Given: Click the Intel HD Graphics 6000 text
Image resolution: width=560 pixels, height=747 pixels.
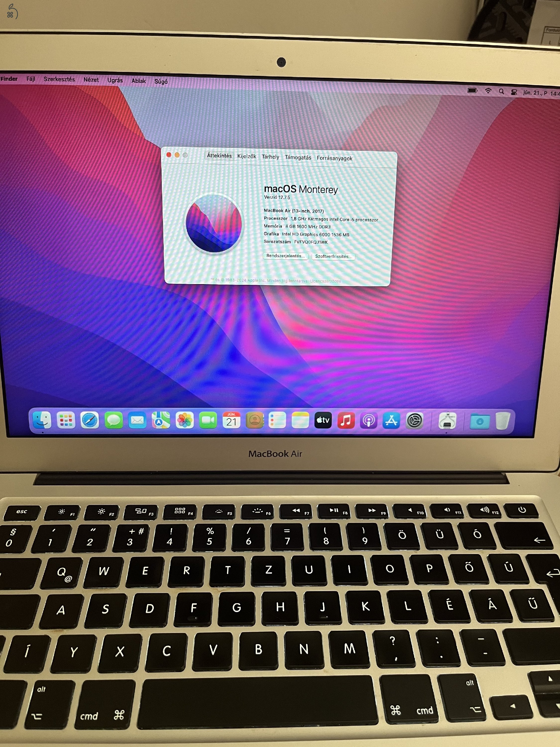Looking at the screenshot, I should click(x=316, y=234).
